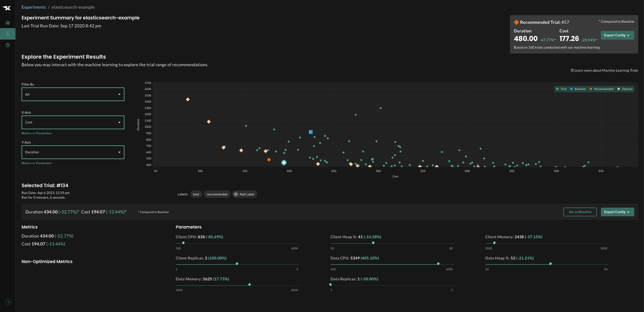Select the highlighted trial #134 point on chart
This screenshot has width=644, height=312.
(x=284, y=163)
